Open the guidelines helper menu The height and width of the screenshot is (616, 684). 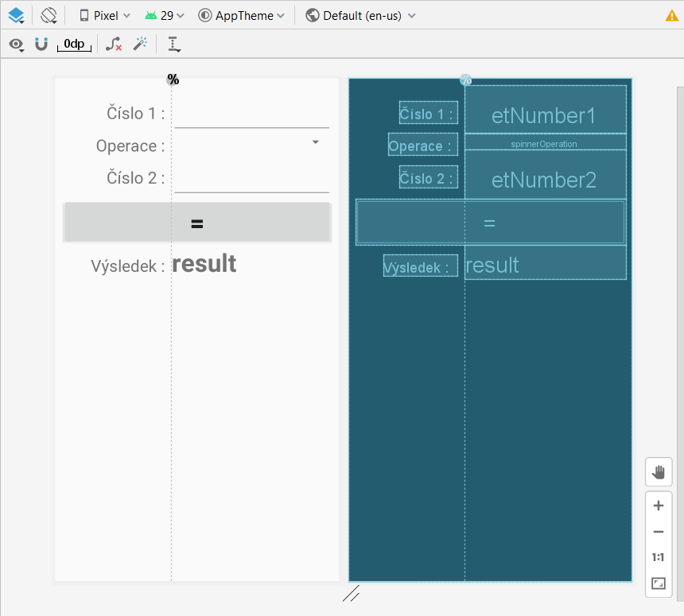[174, 45]
